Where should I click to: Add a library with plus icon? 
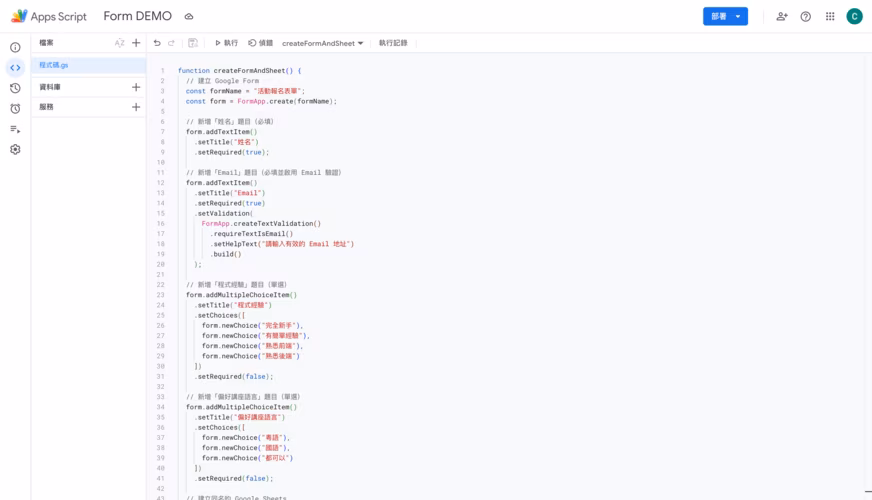tap(136, 87)
